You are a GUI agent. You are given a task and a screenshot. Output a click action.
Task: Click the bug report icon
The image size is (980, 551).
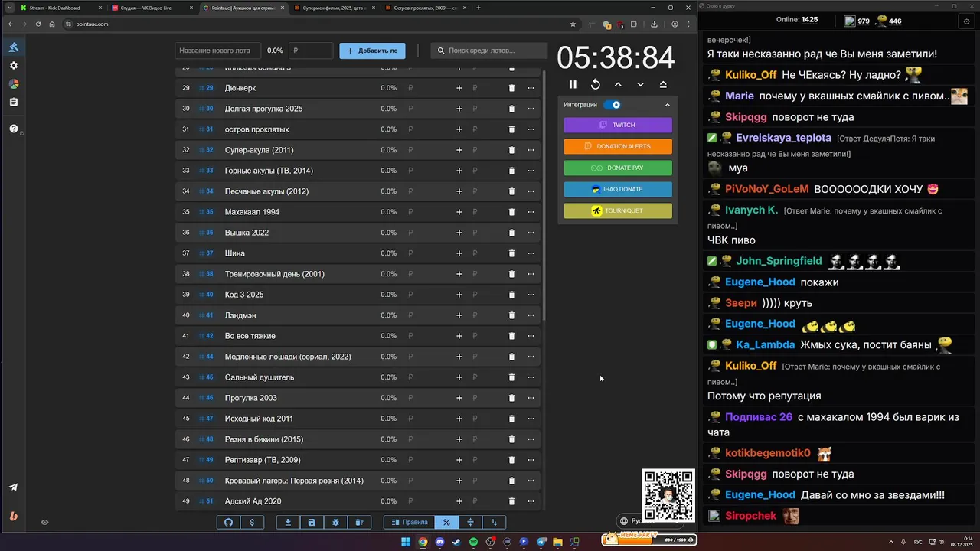tap(335, 523)
